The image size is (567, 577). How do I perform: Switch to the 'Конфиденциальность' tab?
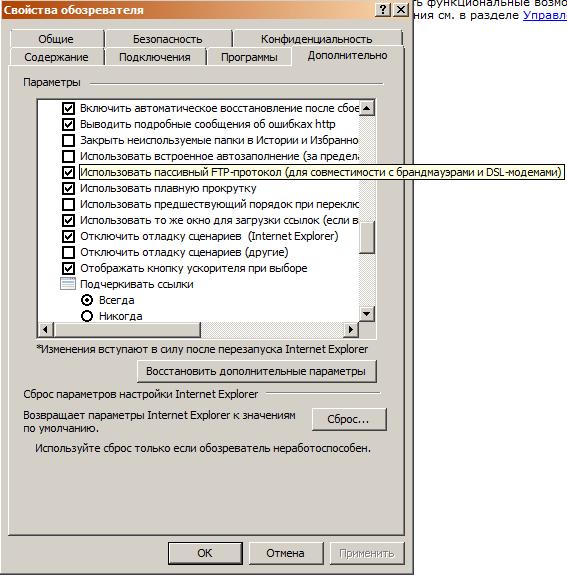click(316, 39)
